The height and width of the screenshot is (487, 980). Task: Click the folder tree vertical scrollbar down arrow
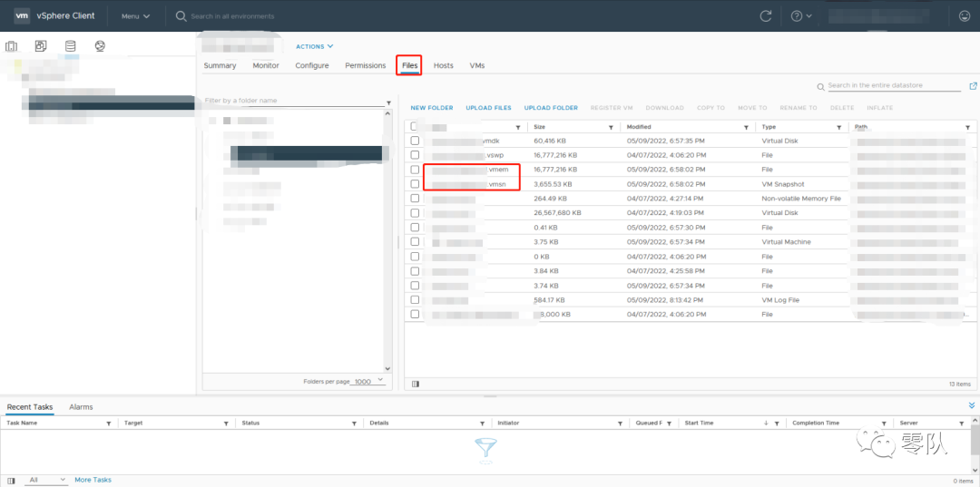click(x=387, y=368)
